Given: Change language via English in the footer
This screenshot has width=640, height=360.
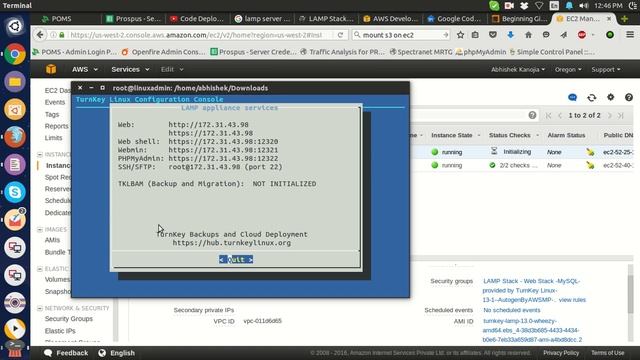Looking at the screenshot, I should tap(117, 353).
